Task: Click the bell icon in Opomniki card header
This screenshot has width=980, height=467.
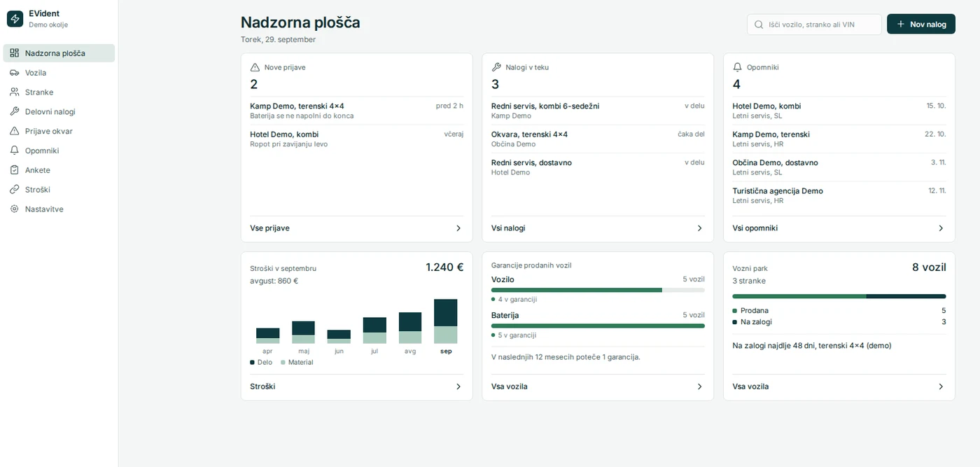Action: coord(737,67)
